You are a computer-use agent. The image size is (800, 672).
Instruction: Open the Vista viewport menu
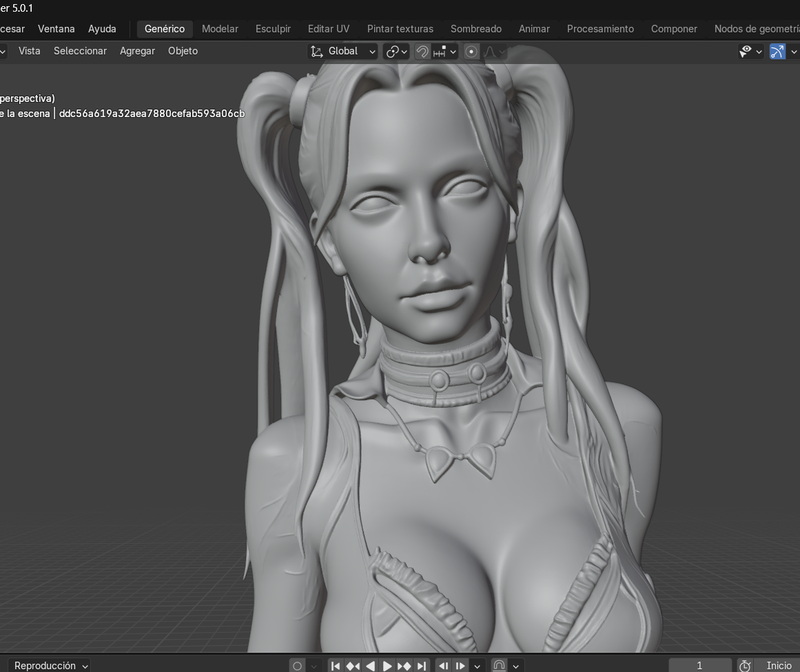(29, 51)
